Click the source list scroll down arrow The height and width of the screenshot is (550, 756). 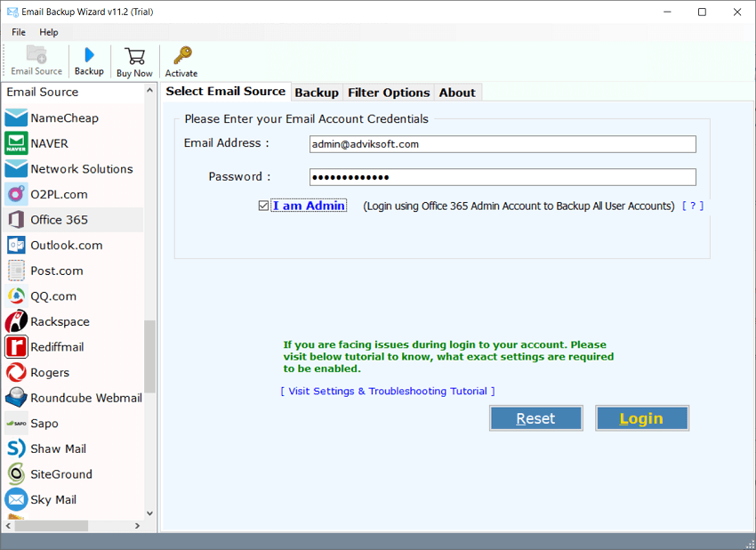pos(150,514)
